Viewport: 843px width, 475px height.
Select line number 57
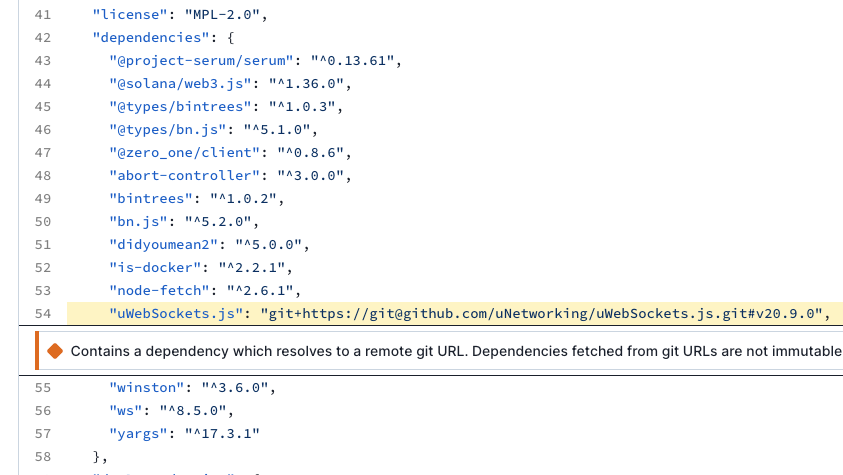pyautogui.click(x=42, y=435)
